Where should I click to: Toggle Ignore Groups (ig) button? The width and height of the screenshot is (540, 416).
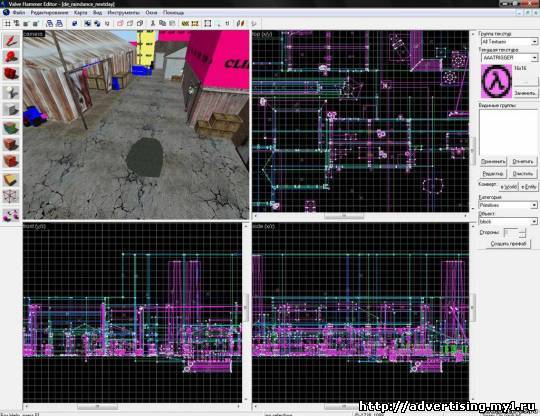pos(107,23)
